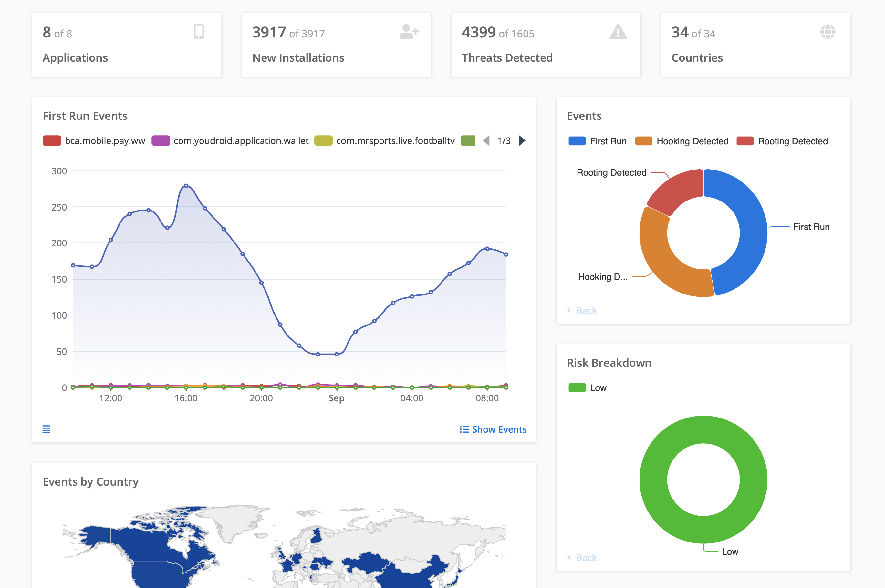885x588 pixels.
Task: Toggle First Run legend in Events chart
Action: pyautogui.click(x=598, y=141)
